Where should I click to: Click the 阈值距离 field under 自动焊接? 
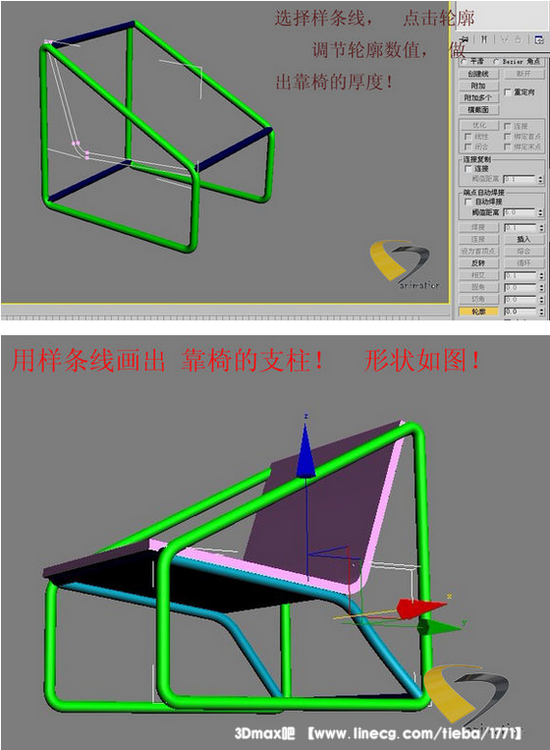519,212
